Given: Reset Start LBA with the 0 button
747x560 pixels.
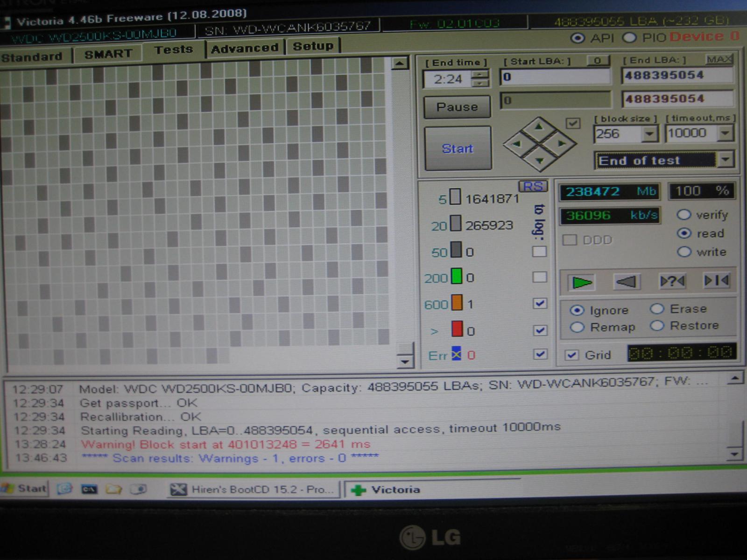Looking at the screenshot, I should coord(598,61).
